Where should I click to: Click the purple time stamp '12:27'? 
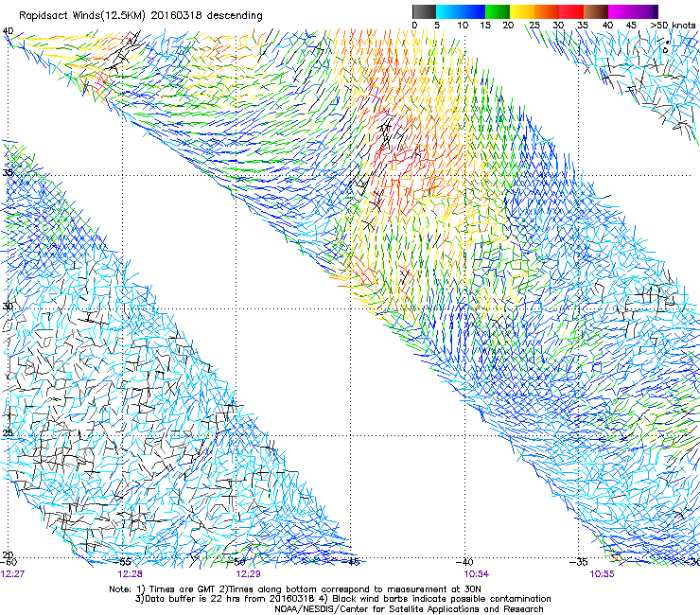coord(12,574)
